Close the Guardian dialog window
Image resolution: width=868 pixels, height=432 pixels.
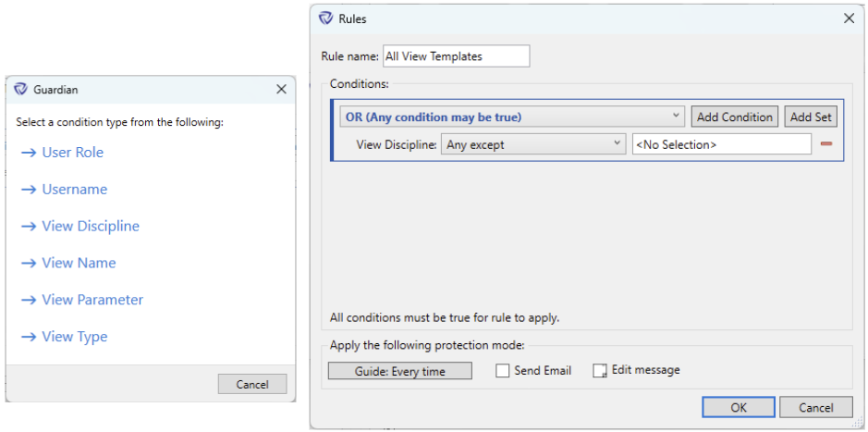tap(281, 89)
